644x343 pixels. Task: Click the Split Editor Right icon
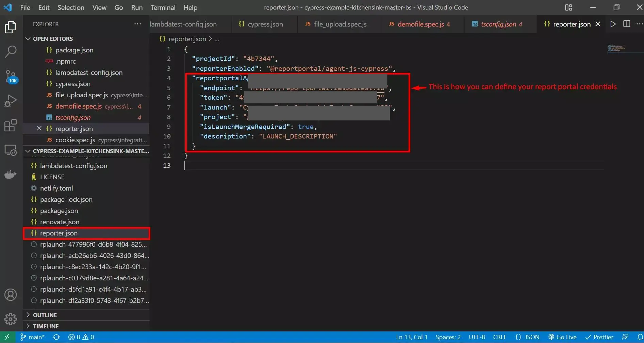626,24
